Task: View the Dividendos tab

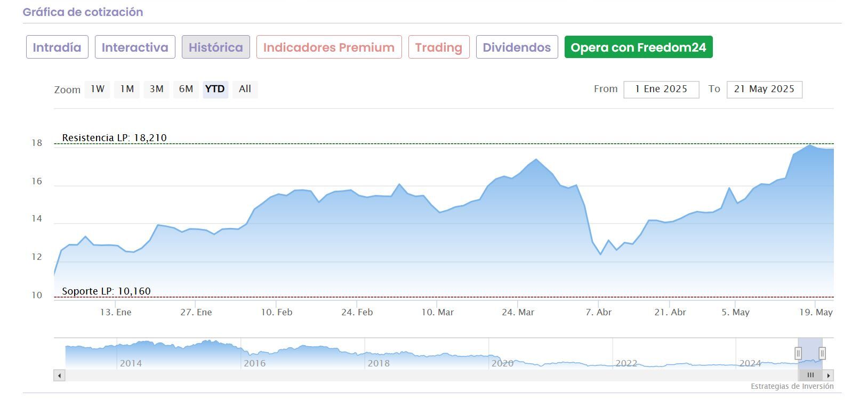Action: 517,47
